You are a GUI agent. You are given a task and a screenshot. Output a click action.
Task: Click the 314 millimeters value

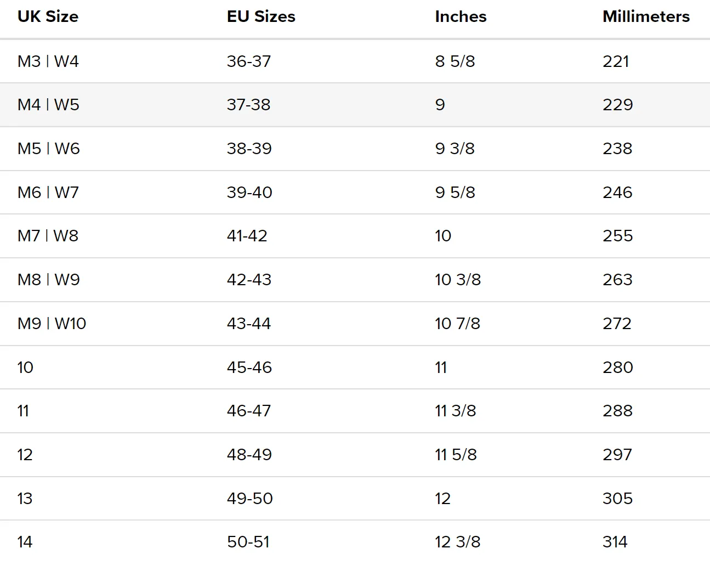pyautogui.click(x=615, y=542)
